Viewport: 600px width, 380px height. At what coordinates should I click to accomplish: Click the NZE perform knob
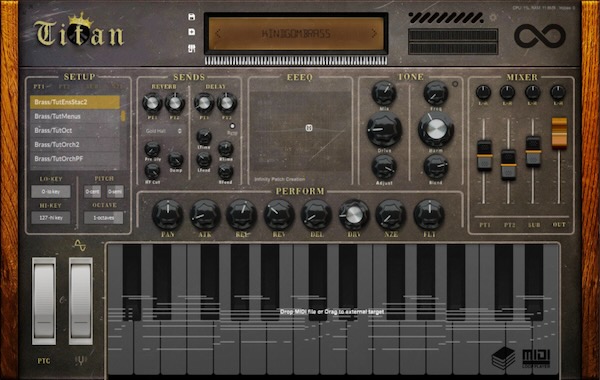[391, 215]
